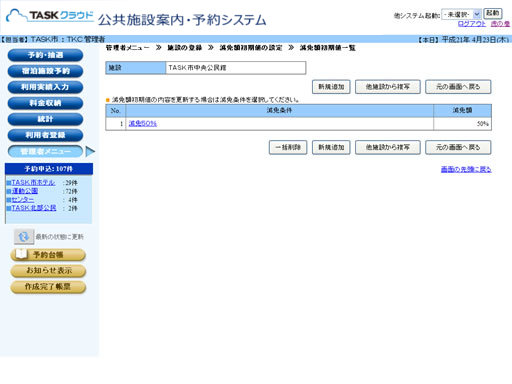512x384 pixels.
Task: Open the 統計 menu
Action: pyautogui.click(x=45, y=119)
